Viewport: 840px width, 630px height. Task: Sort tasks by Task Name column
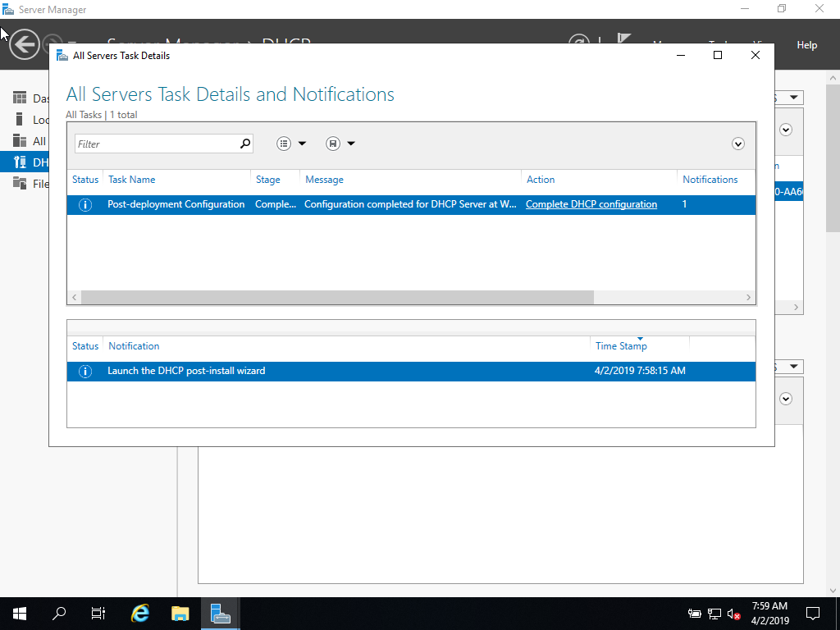pyautogui.click(x=132, y=180)
